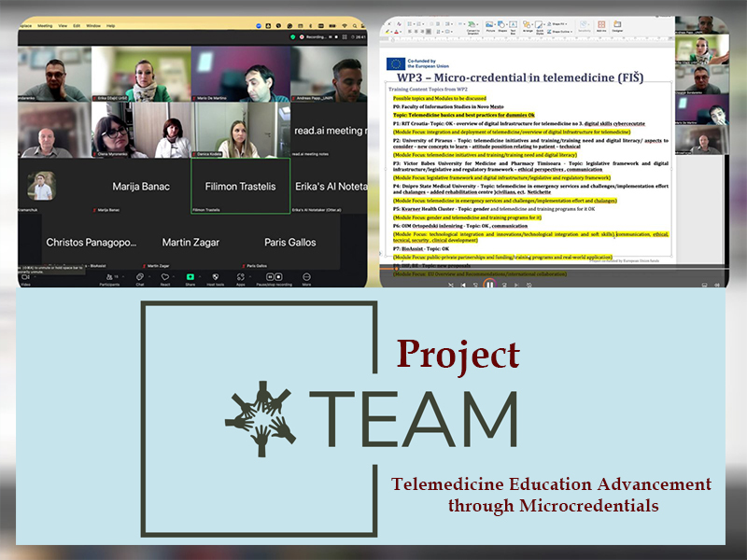
Task: Select the Marija Banac participant tile
Action: pyautogui.click(x=141, y=186)
